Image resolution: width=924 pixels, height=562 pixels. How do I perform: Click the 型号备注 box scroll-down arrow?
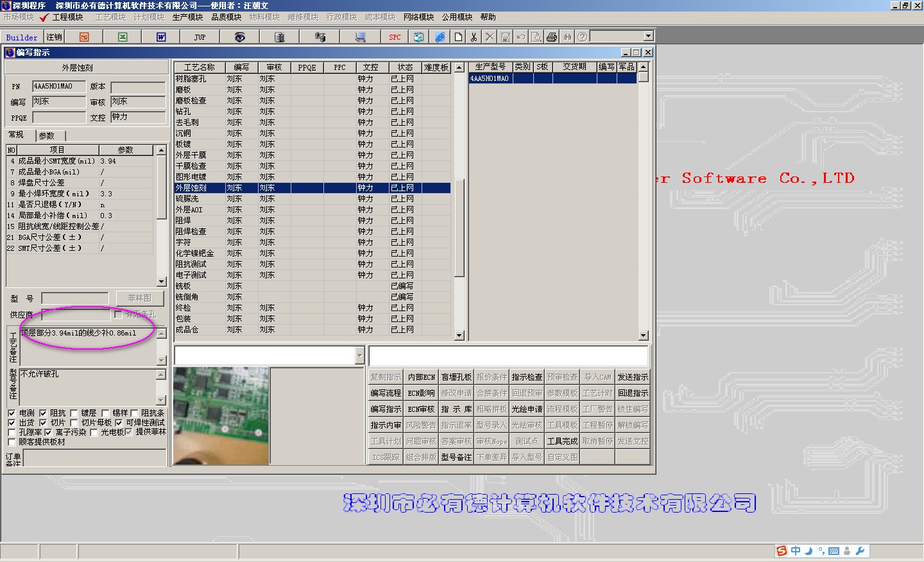[161, 400]
